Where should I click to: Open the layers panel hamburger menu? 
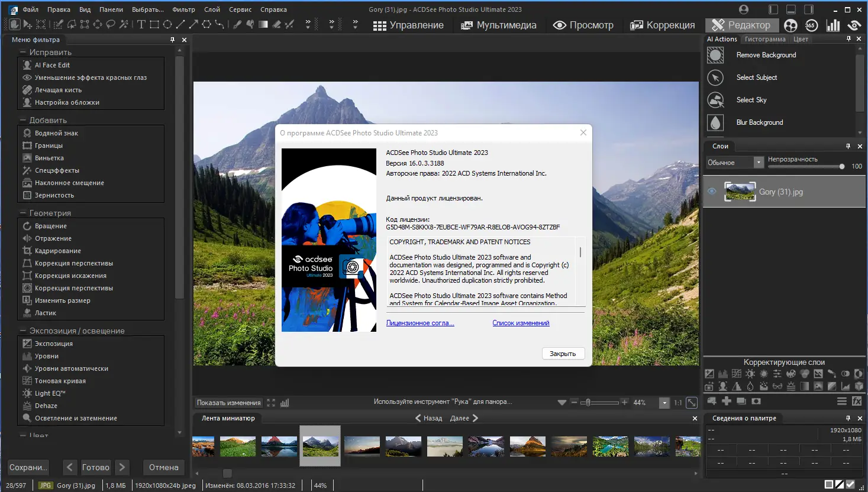(841, 401)
